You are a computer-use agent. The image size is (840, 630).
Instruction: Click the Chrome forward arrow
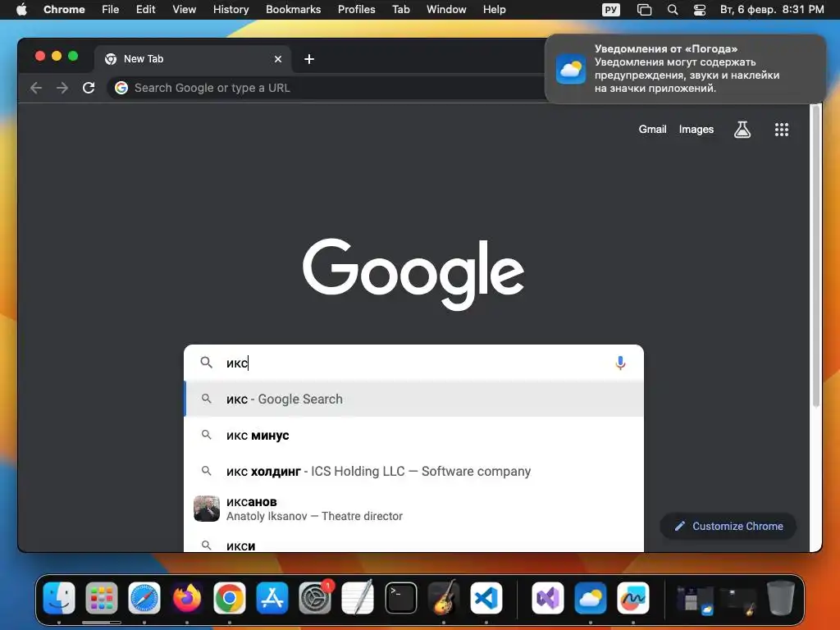tap(62, 88)
